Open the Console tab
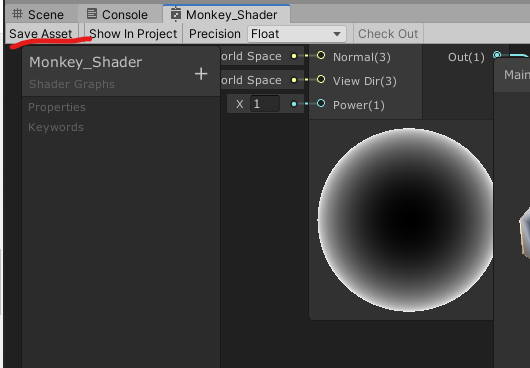Viewport: 530px width, 368px height. (117, 15)
